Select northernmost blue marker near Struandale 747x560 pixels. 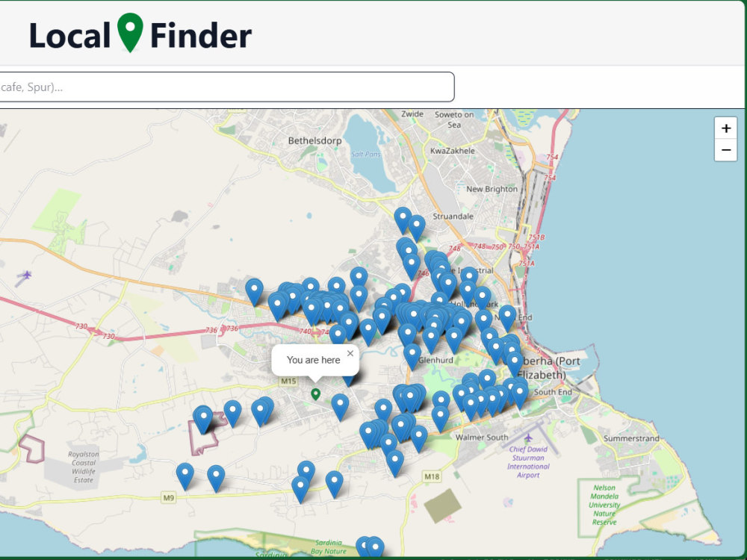403,220
